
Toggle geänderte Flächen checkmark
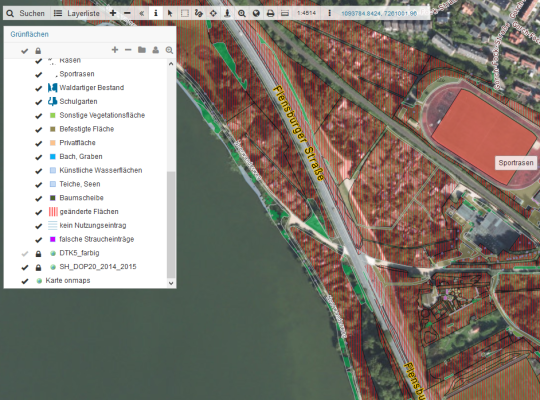(x=39, y=212)
